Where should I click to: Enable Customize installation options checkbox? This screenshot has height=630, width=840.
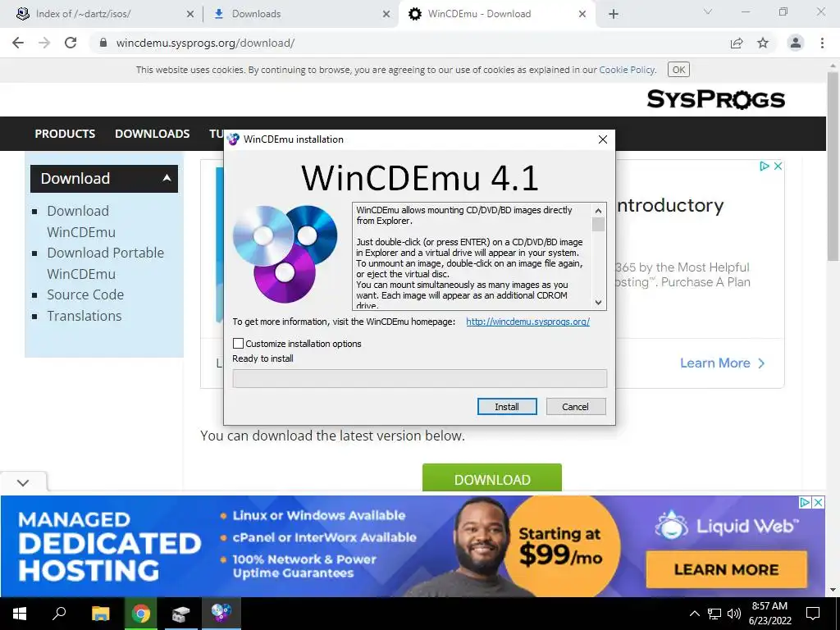coord(239,344)
